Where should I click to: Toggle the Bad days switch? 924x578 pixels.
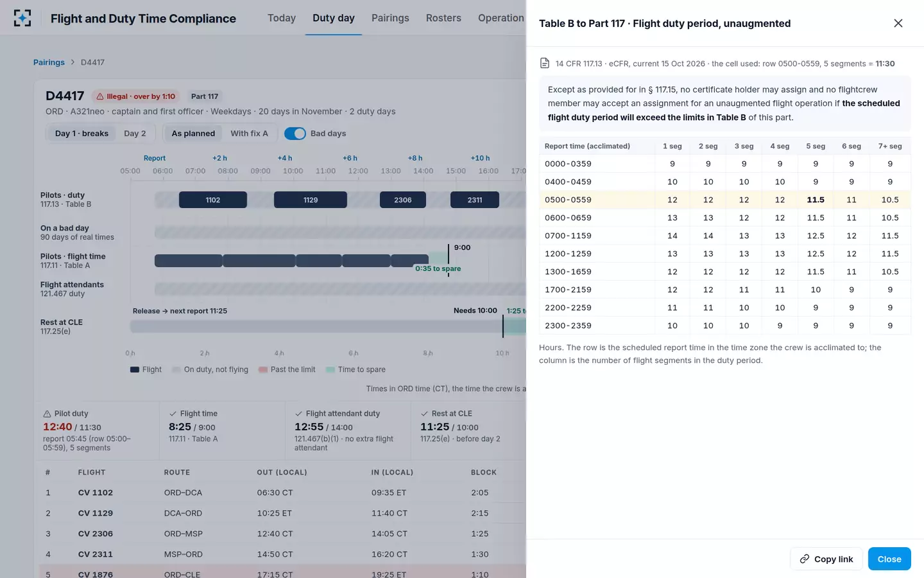pos(295,134)
